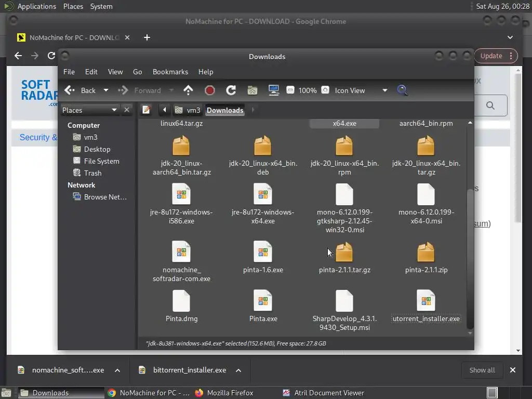This screenshot has height=399, width=532.
Task: Click the SoftRadar site search field
Action: click(490, 105)
